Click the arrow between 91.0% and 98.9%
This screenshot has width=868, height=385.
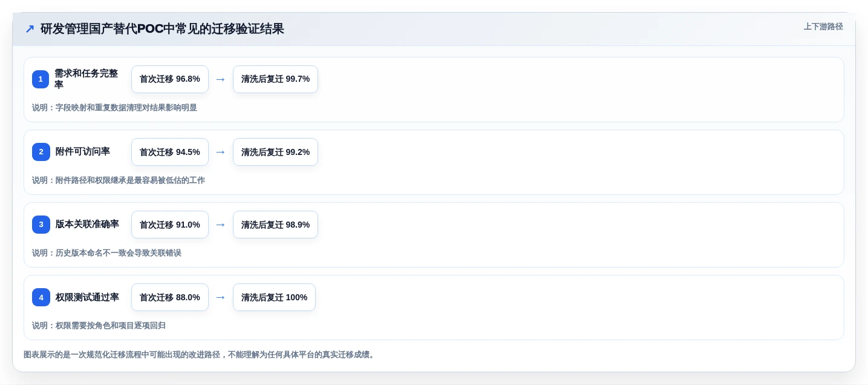pos(221,225)
